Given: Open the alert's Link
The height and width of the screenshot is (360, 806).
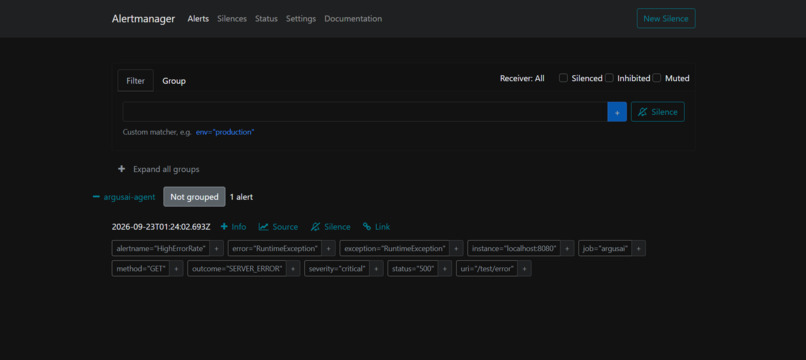Looking at the screenshot, I should coord(376,227).
